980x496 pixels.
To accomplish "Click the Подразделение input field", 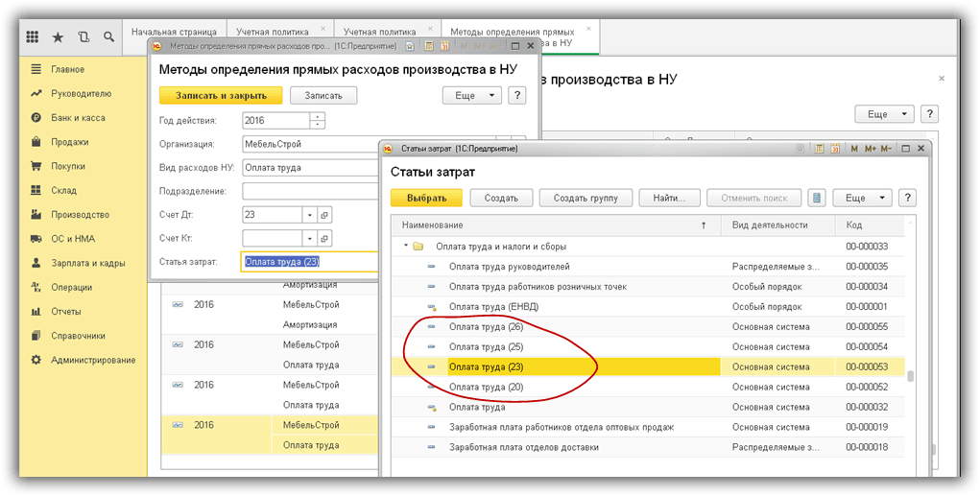I will (x=311, y=191).
